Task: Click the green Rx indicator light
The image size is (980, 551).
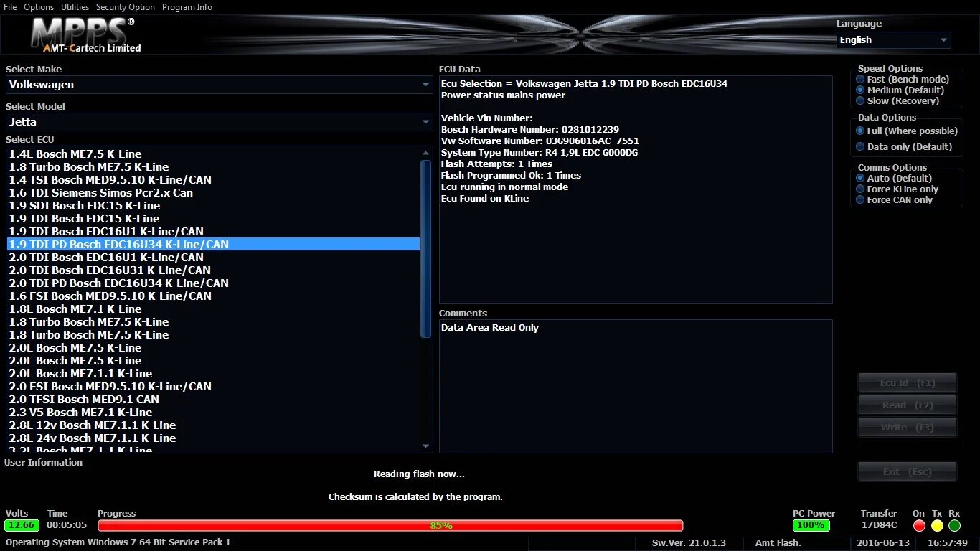Action: click(x=954, y=526)
